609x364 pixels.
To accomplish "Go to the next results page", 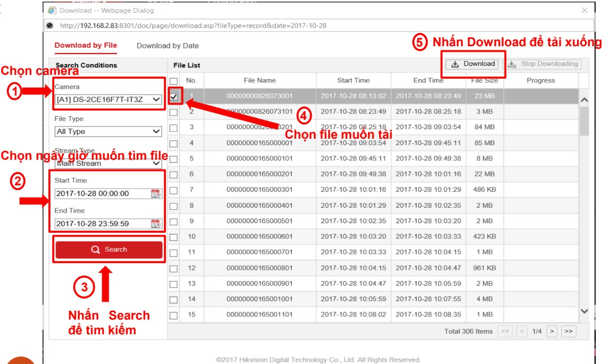I will point(552,332).
